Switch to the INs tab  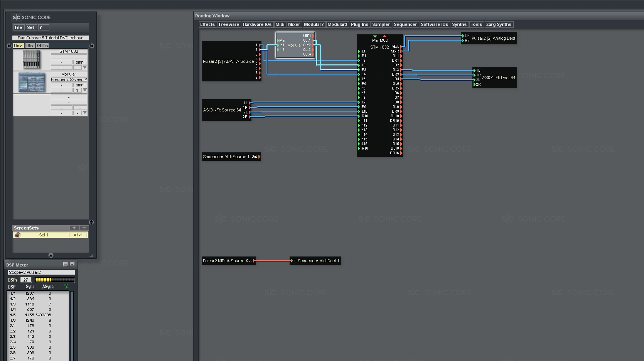pos(30,46)
